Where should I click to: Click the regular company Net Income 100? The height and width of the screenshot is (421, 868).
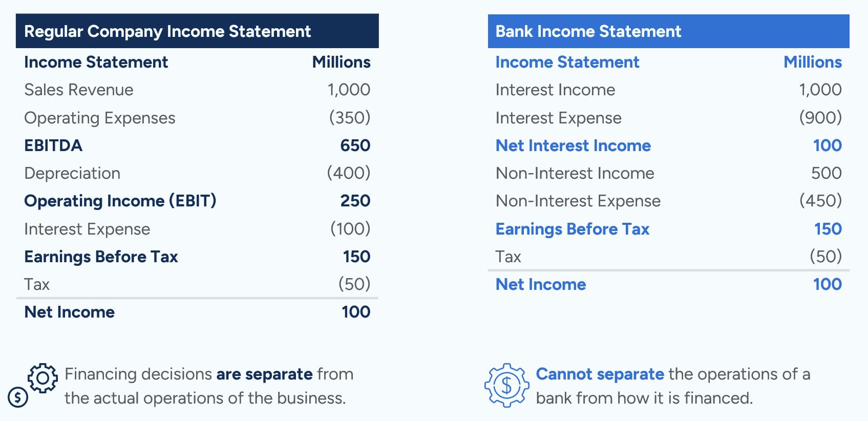coord(356,312)
